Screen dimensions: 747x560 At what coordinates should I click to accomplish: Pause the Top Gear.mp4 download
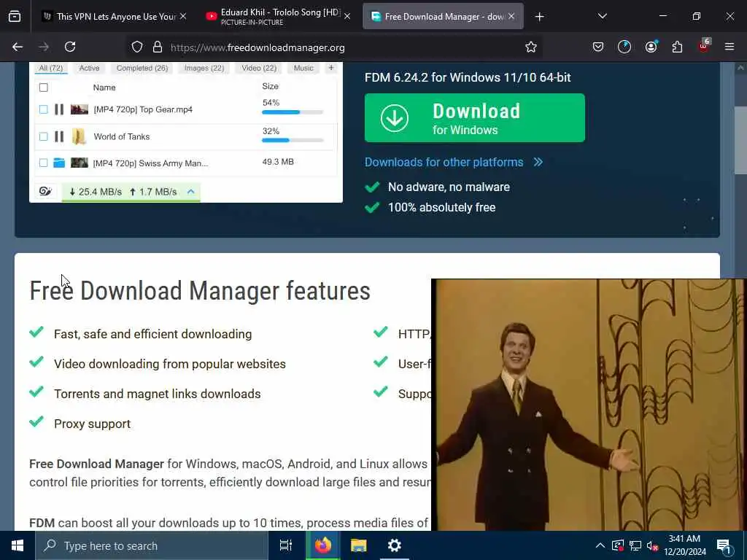click(59, 109)
